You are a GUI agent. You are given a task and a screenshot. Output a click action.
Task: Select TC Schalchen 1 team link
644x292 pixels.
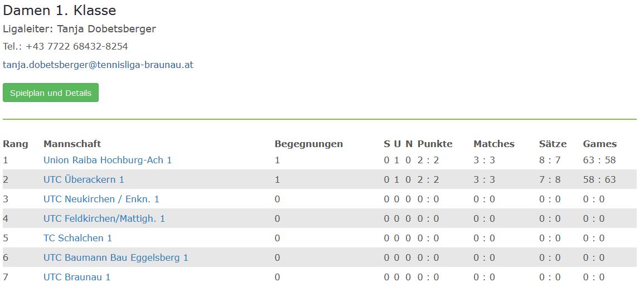78,238
